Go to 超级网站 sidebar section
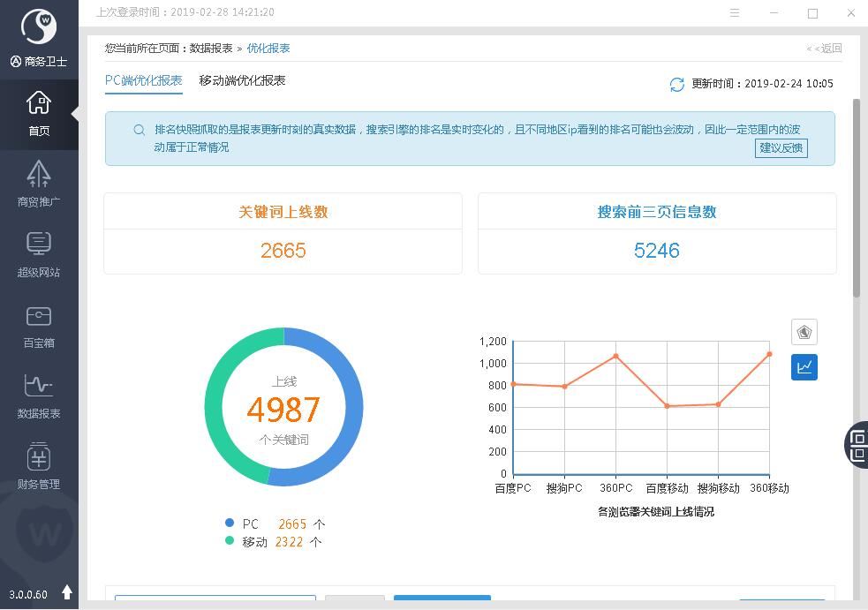868x610 pixels. pyautogui.click(x=39, y=254)
